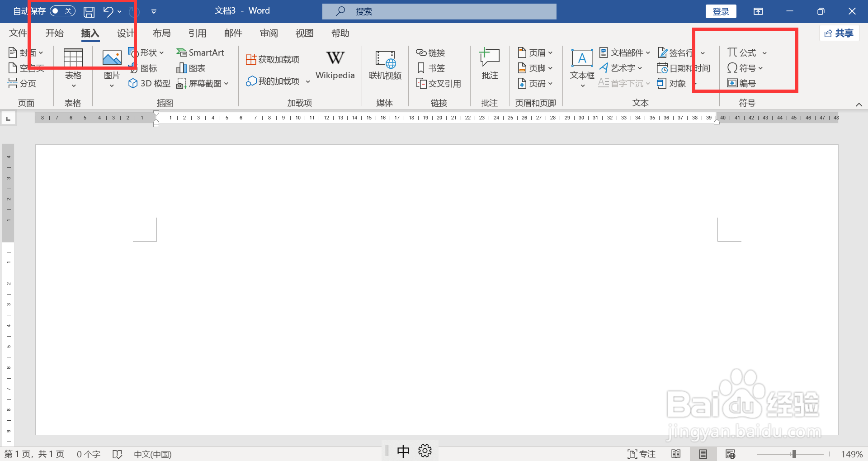Screen dimensions: 868x461
Task: Click the Undo arrow icon
Action: coord(108,11)
